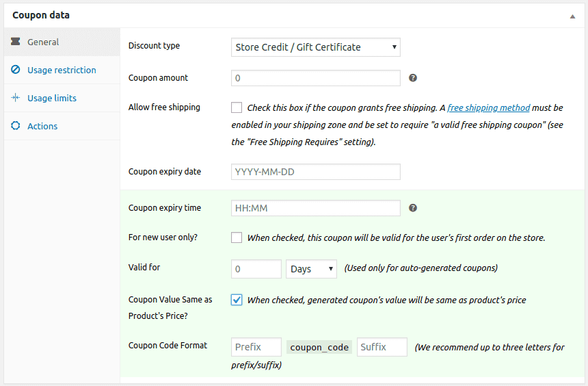
Task: Click the coupon code Prefix field
Action: [x=256, y=347]
